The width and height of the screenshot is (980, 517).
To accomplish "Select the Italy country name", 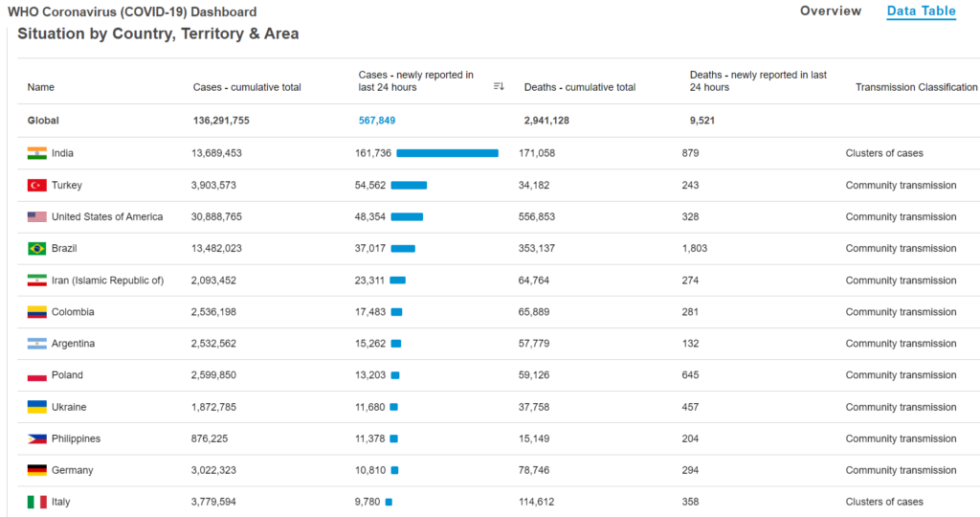I will (x=60, y=502).
